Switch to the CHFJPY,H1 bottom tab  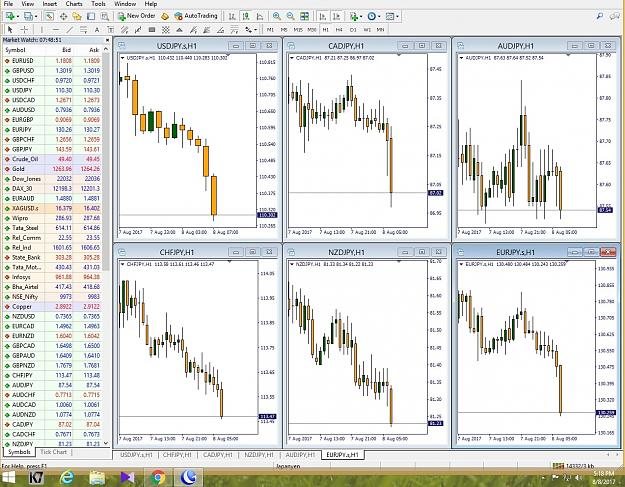[x=177, y=455]
